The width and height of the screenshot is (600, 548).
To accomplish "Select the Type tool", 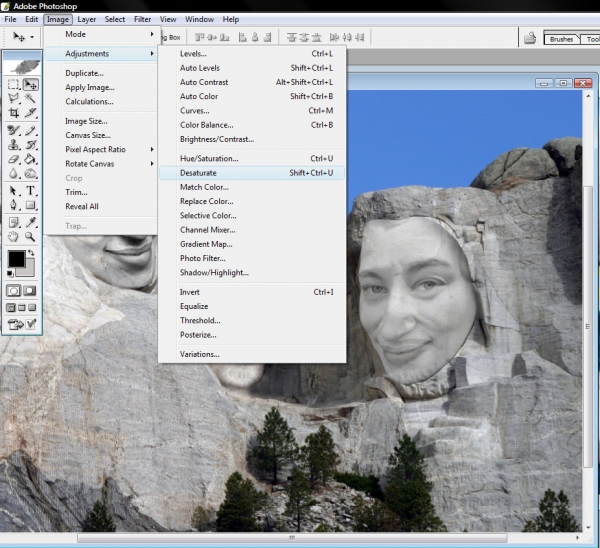I will (30, 191).
